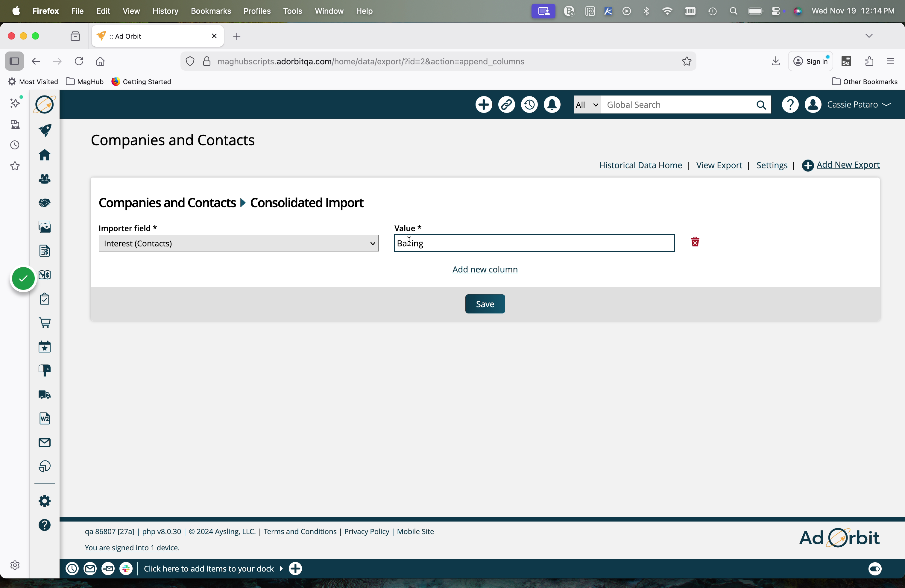Open the notifications bell icon
905x588 pixels.
pyautogui.click(x=552, y=104)
